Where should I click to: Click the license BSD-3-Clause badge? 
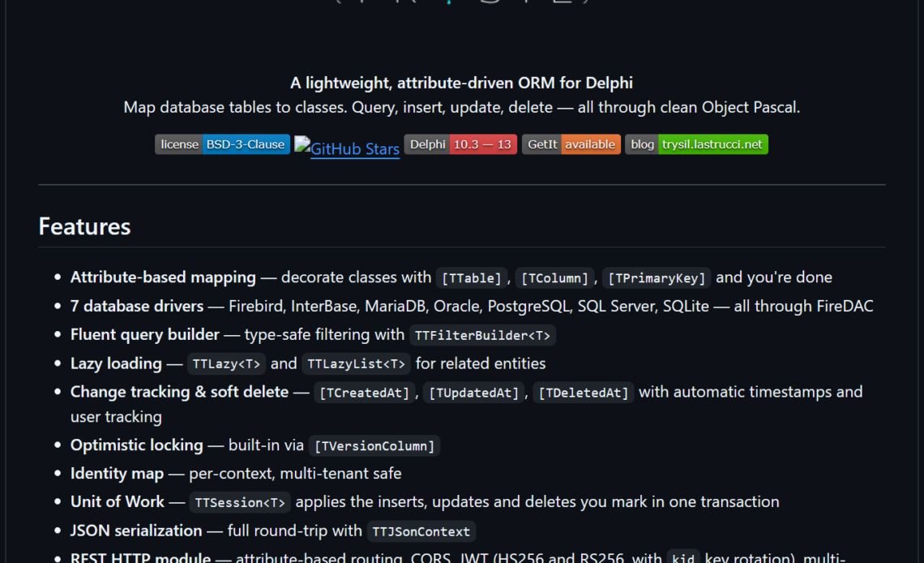point(222,144)
